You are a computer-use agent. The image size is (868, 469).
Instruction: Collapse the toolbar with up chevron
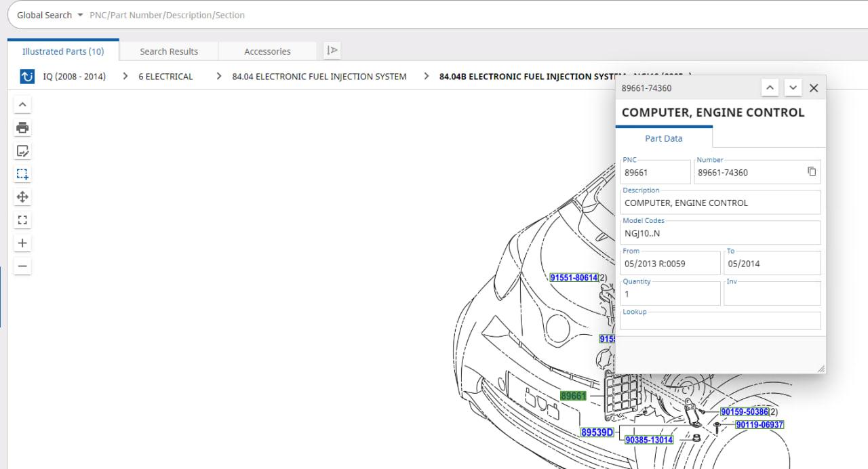click(x=22, y=104)
